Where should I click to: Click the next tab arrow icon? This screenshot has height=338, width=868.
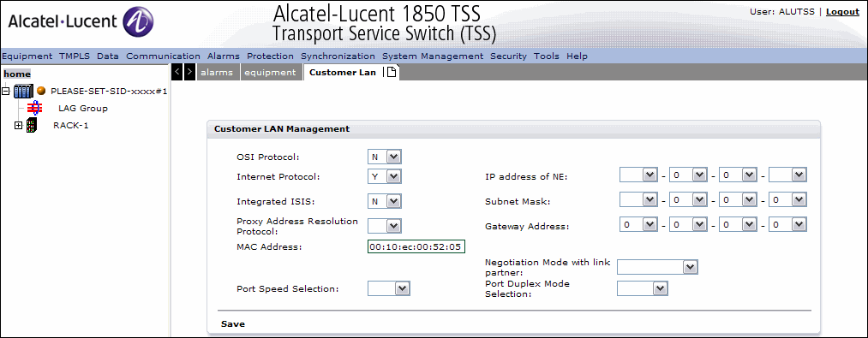point(189,73)
